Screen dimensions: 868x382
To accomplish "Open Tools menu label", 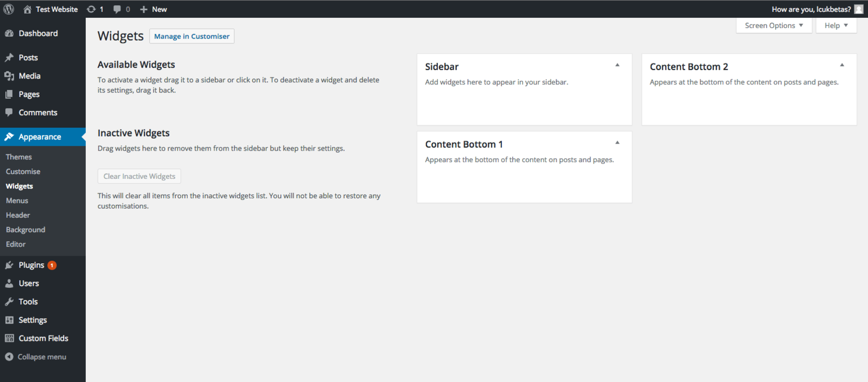I will pos(28,302).
